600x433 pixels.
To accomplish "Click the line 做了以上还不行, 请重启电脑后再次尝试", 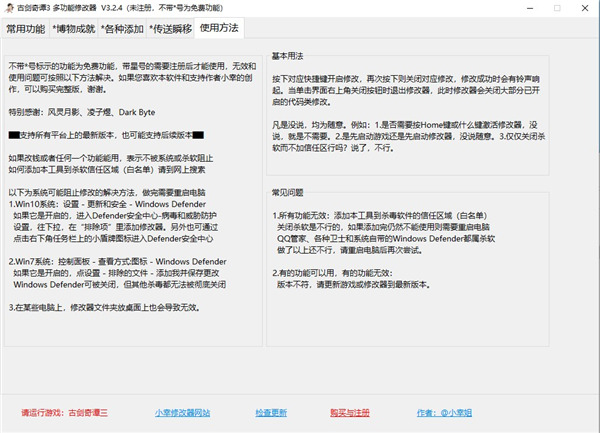I will pos(350,250).
